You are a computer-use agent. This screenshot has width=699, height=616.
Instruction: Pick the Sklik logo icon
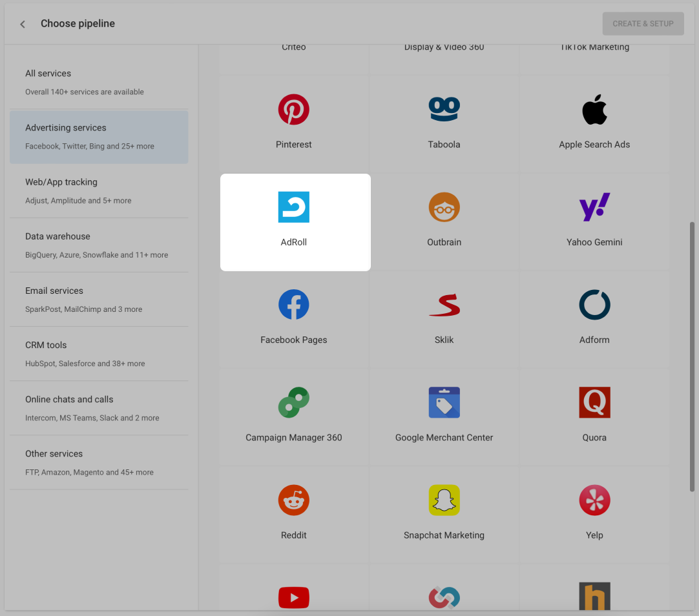pos(444,305)
